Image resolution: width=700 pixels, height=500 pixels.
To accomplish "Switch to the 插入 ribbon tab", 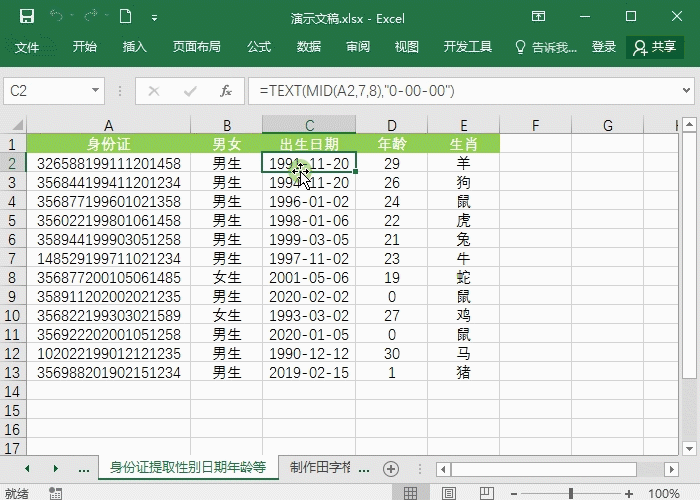I will [134, 46].
